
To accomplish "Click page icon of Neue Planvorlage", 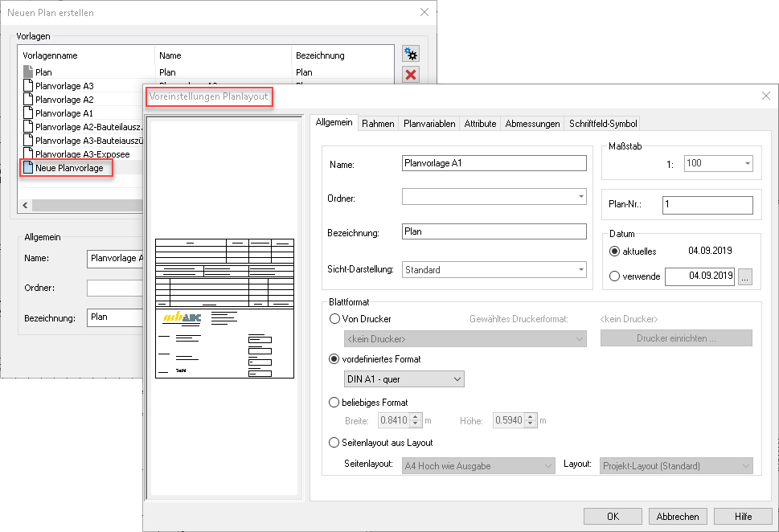I will point(28,167).
